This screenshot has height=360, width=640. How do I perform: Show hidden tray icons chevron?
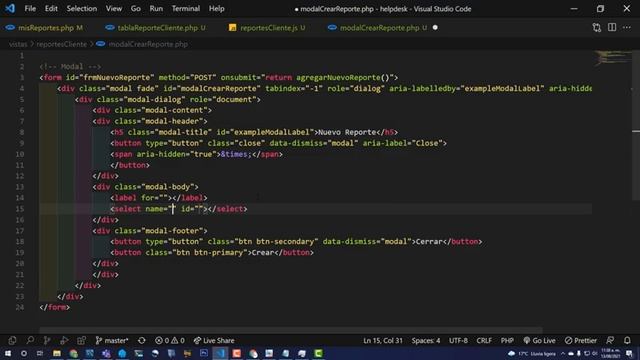point(563,353)
